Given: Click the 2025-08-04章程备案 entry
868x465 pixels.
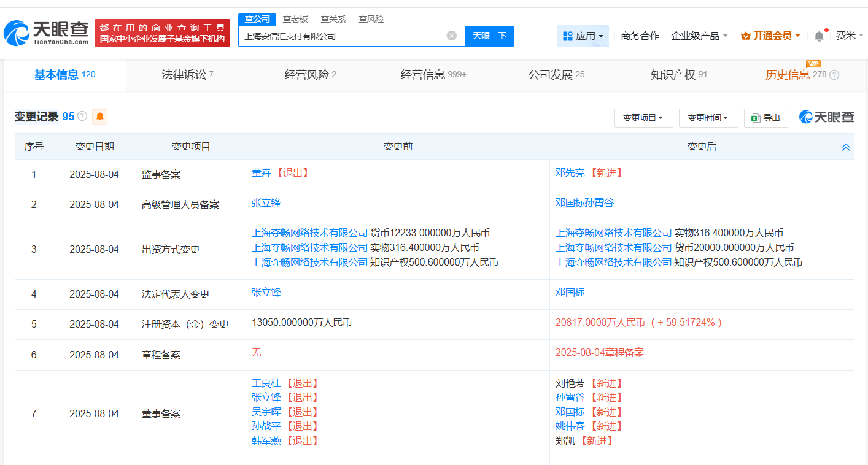Looking at the screenshot, I should [600, 353].
